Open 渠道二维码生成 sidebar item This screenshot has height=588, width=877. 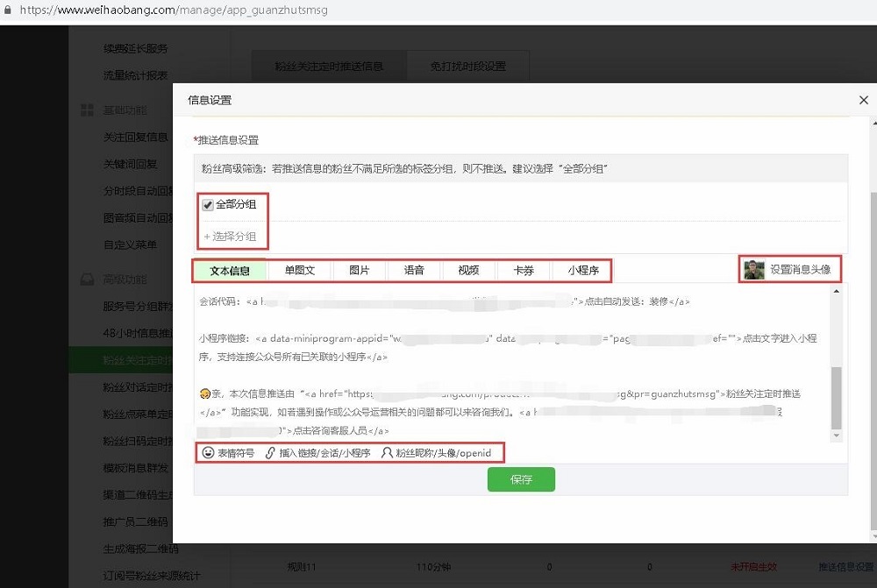(138, 494)
